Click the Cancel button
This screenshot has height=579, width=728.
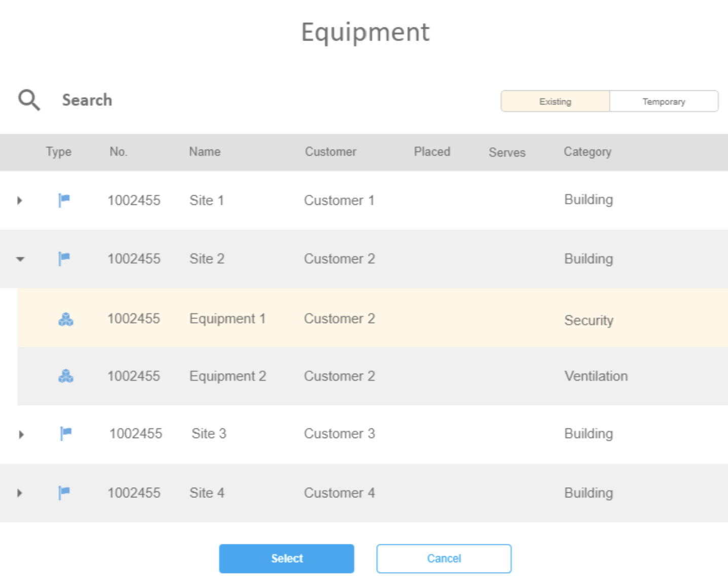click(444, 558)
